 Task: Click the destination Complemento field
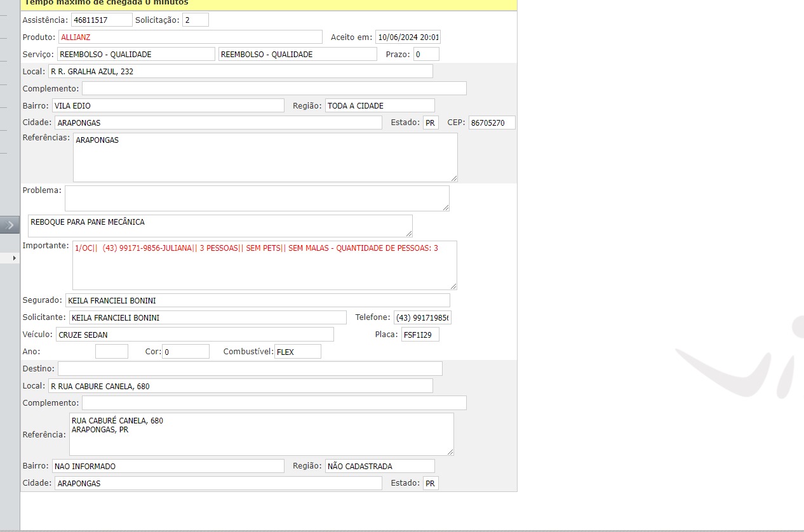[274, 403]
